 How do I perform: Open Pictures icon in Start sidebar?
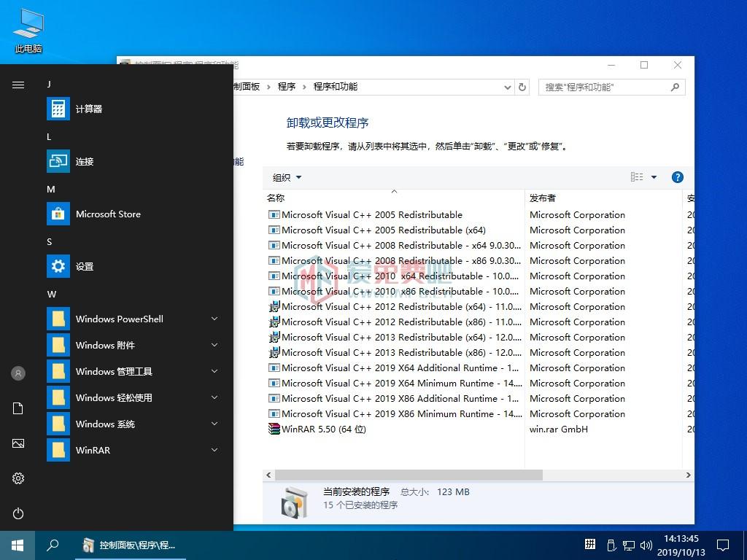pos(18,443)
